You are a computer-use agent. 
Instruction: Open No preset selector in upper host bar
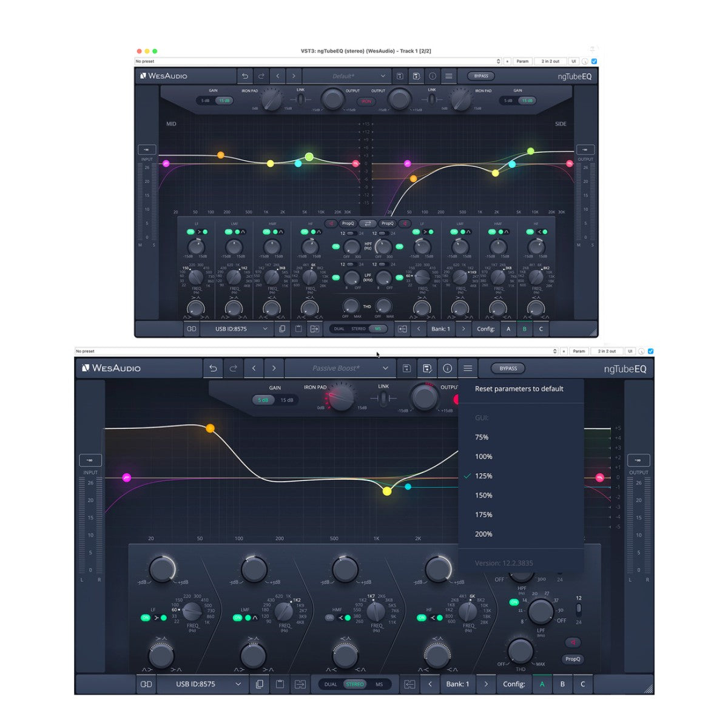pos(318,61)
